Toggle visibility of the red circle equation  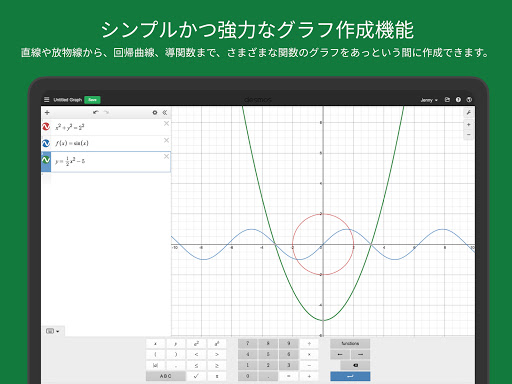pyautogui.click(x=46, y=127)
